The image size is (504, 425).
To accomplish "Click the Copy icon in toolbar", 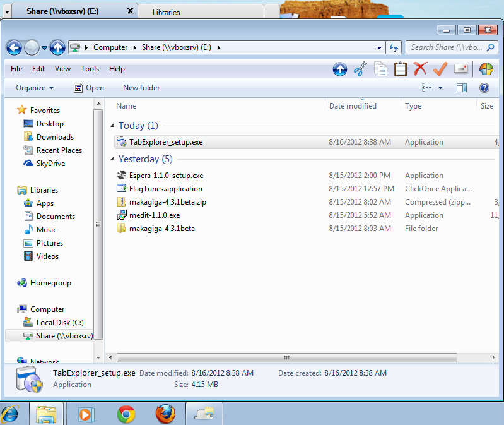I will pyautogui.click(x=380, y=69).
